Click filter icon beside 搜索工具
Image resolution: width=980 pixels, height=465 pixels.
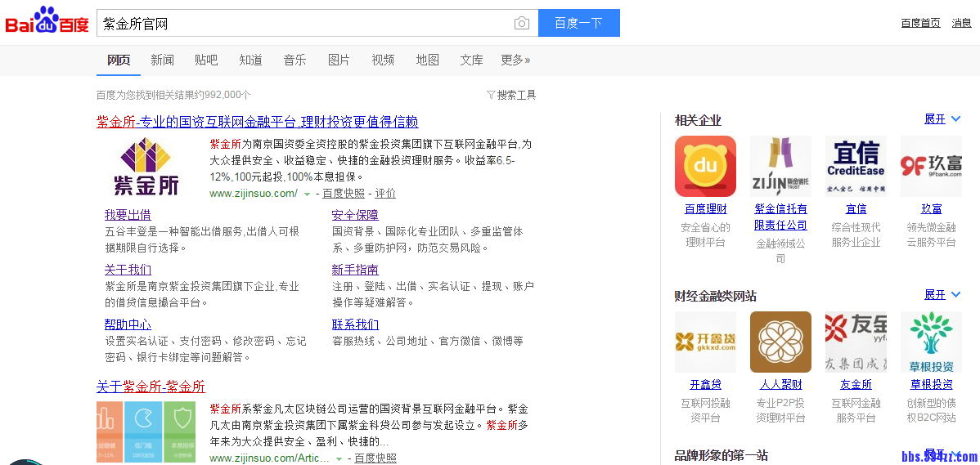tap(491, 95)
